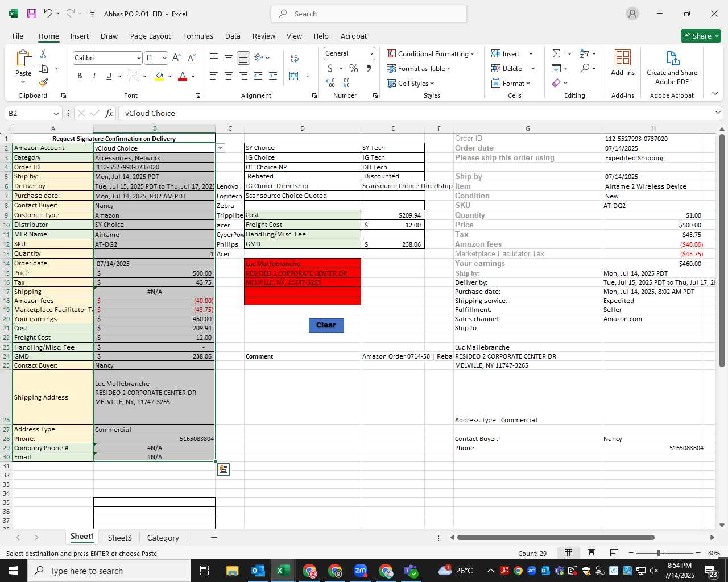Activate the Format Painter brush
Viewport: 728px width, 582px height.
pos(43,83)
